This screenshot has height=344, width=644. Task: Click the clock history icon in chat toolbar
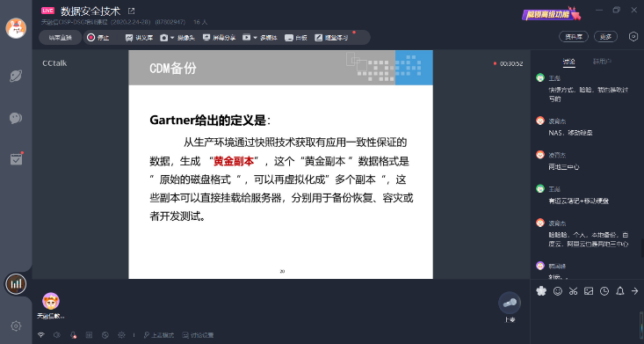[604, 291]
